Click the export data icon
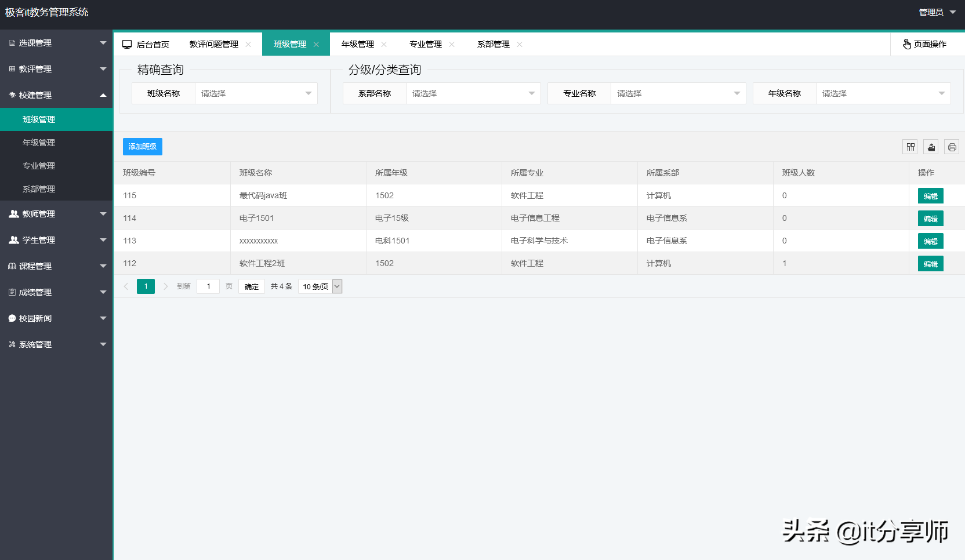Image resolution: width=965 pixels, height=560 pixels. 931,147
